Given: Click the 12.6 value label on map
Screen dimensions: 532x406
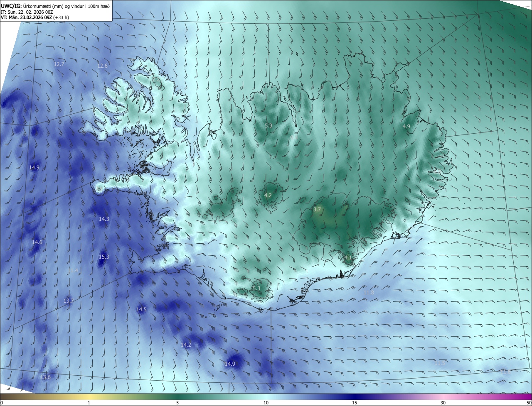Looking at the screenshot, I should coord(102,66).
